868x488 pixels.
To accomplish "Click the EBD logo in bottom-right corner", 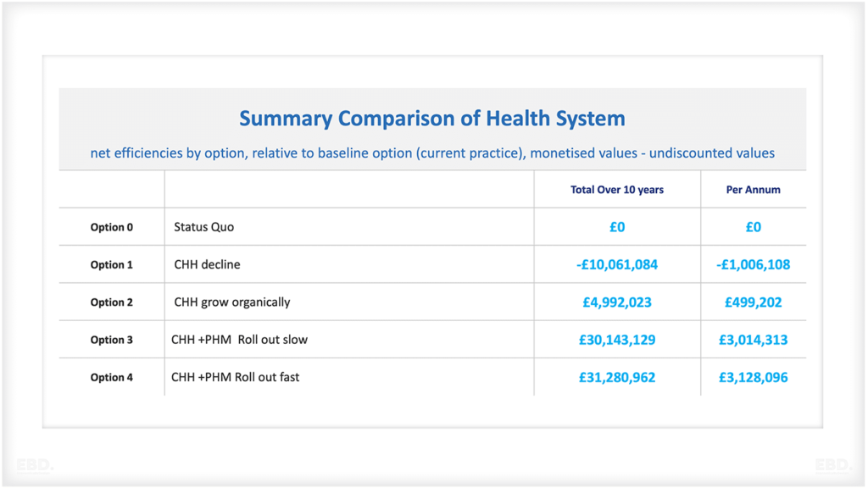I will [832, 465].
